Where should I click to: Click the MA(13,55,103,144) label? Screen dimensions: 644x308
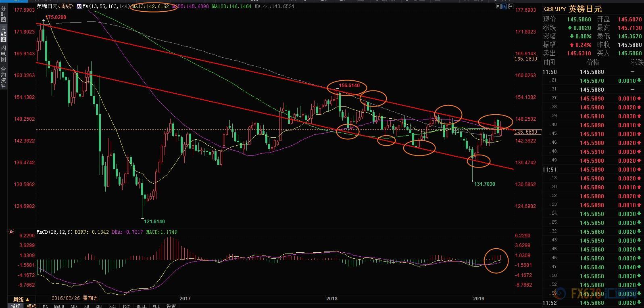coord(106,6)
